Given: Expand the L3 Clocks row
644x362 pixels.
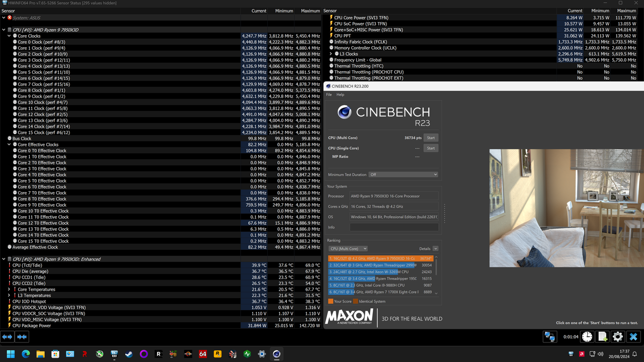Looking at the screenshot, I should (x=331, y=54).
